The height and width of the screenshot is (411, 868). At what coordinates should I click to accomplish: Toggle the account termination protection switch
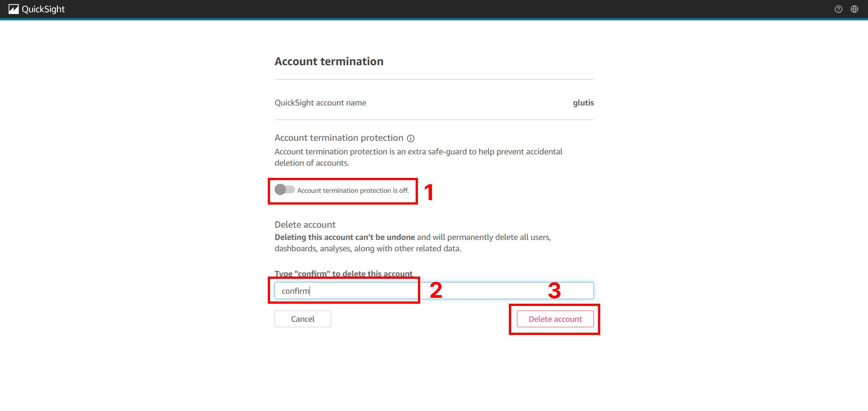[x=285, y=190]
